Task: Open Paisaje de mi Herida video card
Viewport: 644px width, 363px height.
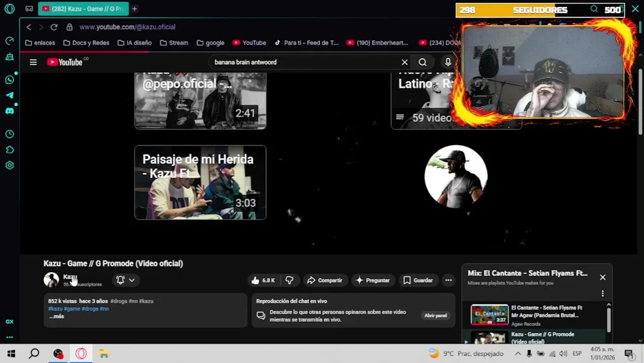Action: pyautogui.click(x=200, y=183)
